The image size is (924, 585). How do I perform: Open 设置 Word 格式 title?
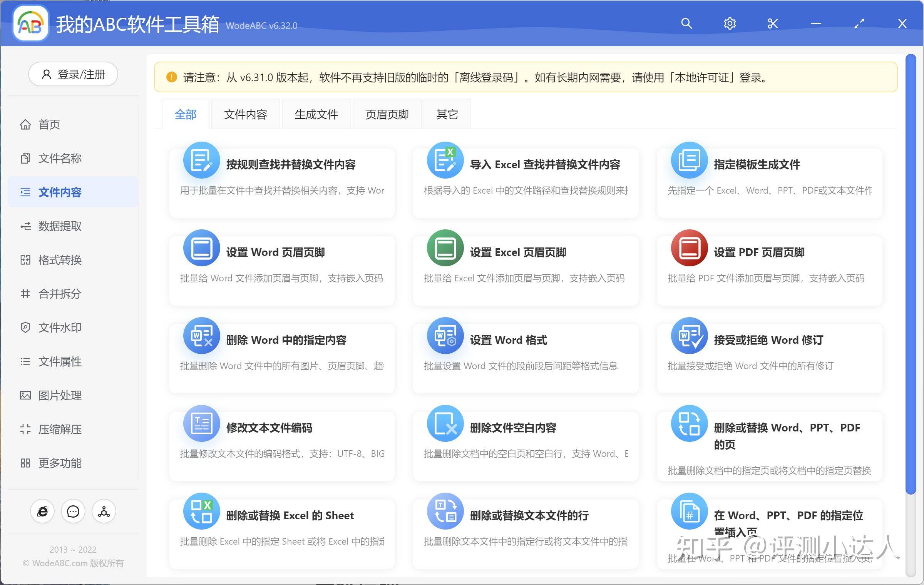(509, 340)
